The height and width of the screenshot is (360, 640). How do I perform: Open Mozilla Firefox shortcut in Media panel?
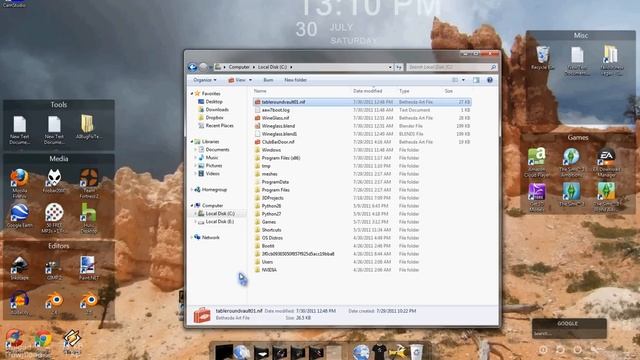(x=19, y=183)
